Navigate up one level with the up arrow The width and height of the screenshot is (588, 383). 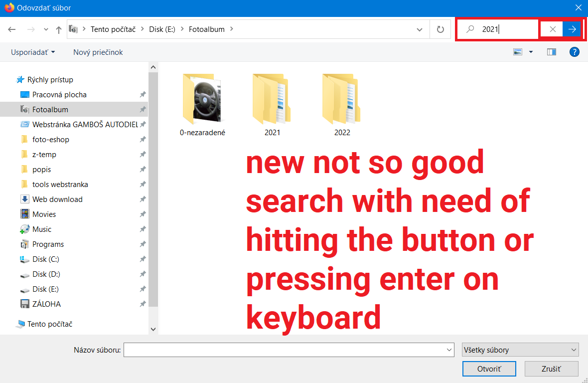coord(58,29)
